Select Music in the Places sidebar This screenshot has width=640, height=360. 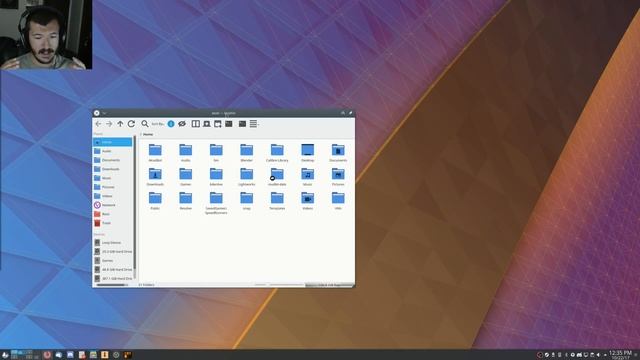pyautogui.click(x=113, y=178)
